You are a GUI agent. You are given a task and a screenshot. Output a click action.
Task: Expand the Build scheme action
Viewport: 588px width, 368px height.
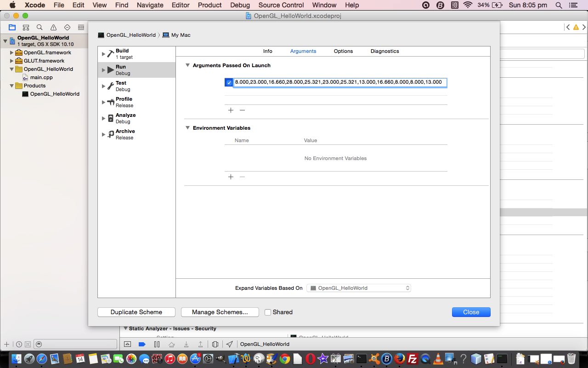click(x=103, y=54)
